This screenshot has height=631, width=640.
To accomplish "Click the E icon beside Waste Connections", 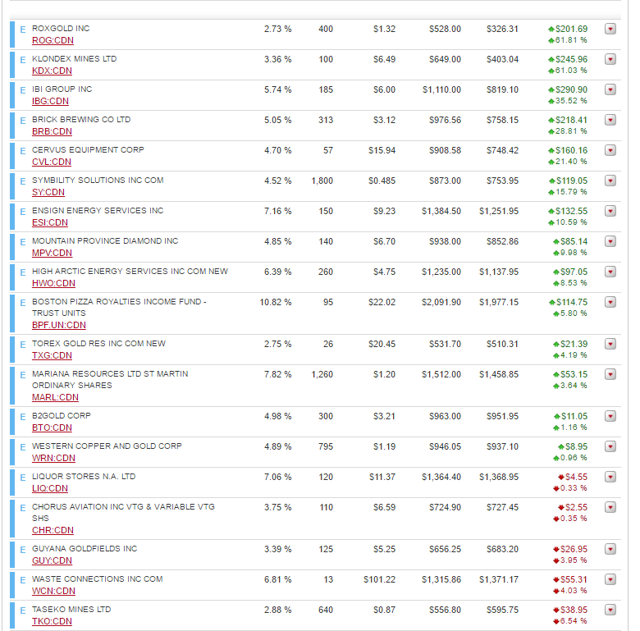I will 23,580.
